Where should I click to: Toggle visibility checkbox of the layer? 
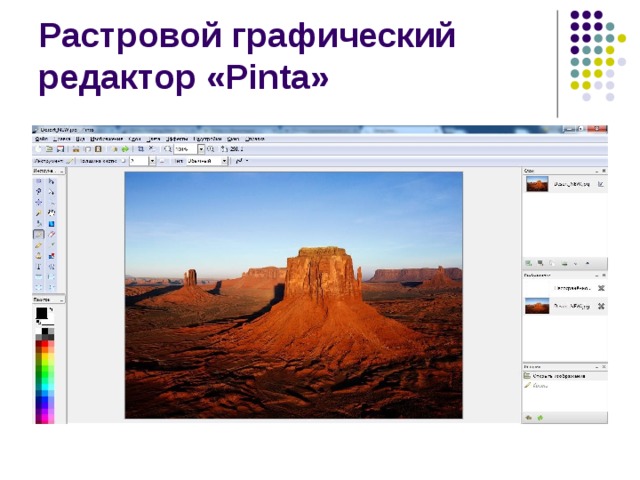point(601,184)
